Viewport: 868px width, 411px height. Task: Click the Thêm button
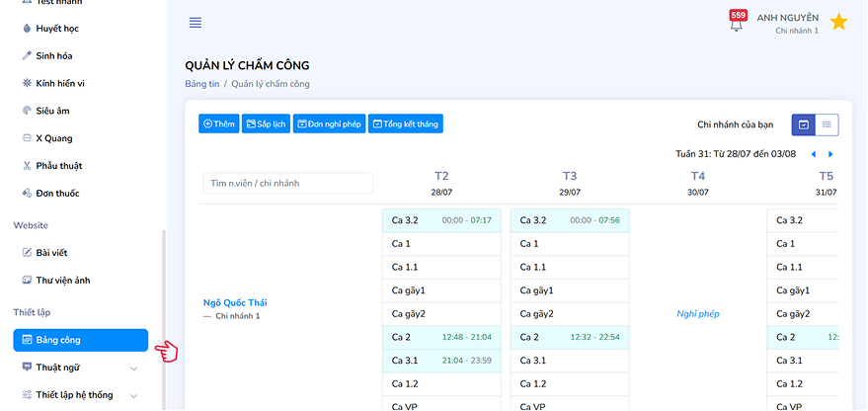point(218,123)
